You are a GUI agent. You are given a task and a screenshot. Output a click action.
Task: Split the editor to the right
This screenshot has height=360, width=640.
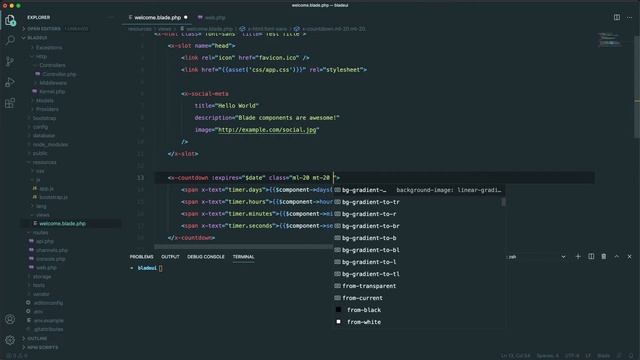[x=617, y=18]
